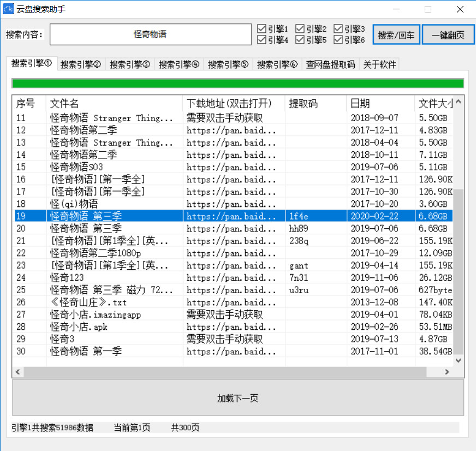The width and height of the screenshot is (476, 451).
Task: Click the 加载下一页 load next page button
Action: click(238, 397)
